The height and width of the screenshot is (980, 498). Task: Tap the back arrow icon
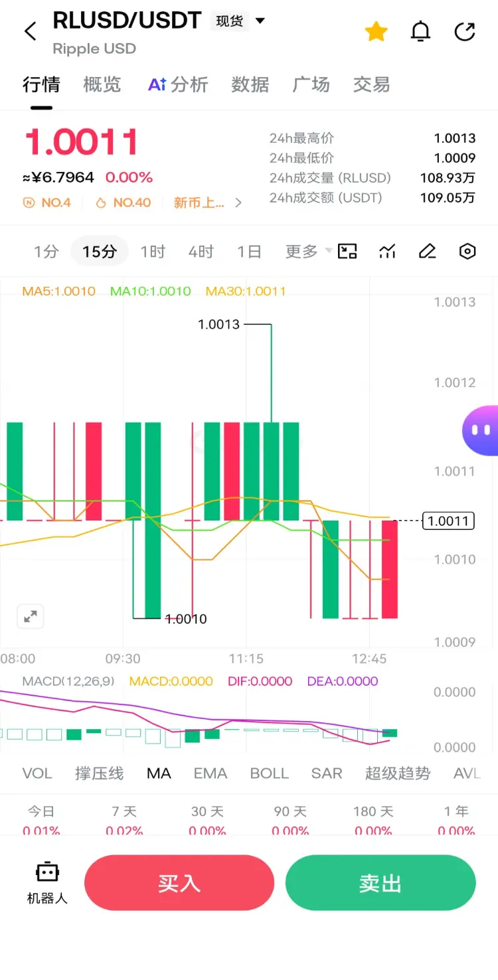[31, 31]
